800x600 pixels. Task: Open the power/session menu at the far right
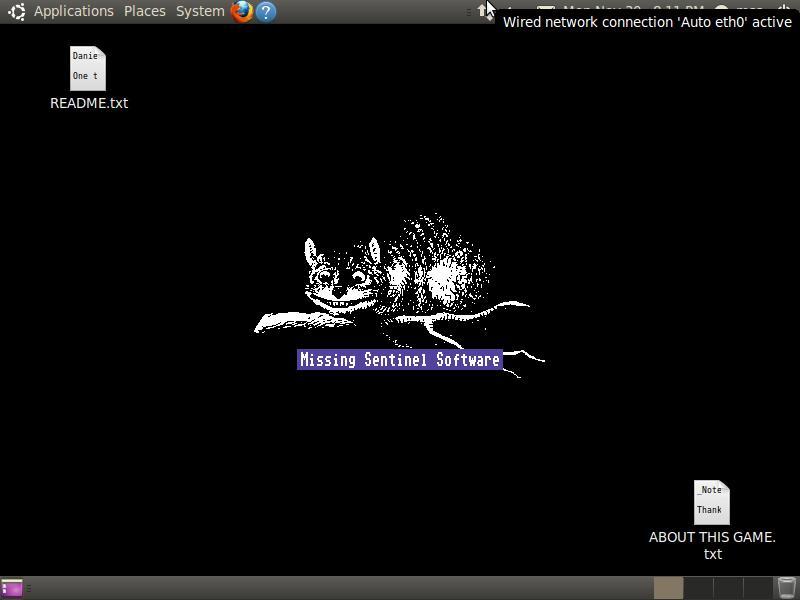(786, 8)
